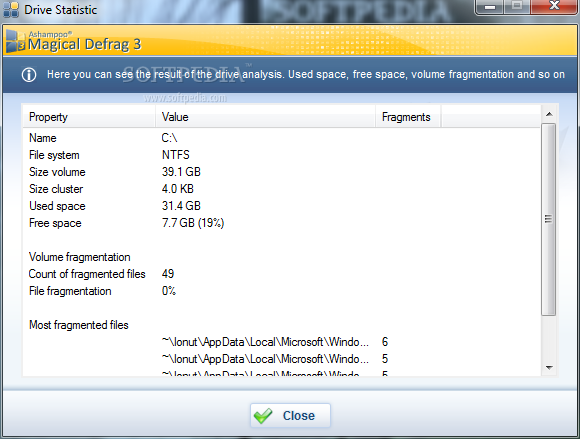Click the Magical Defrag 3 logo icon
Viewport: 580px width, 439px height.
tap(16, 41)
